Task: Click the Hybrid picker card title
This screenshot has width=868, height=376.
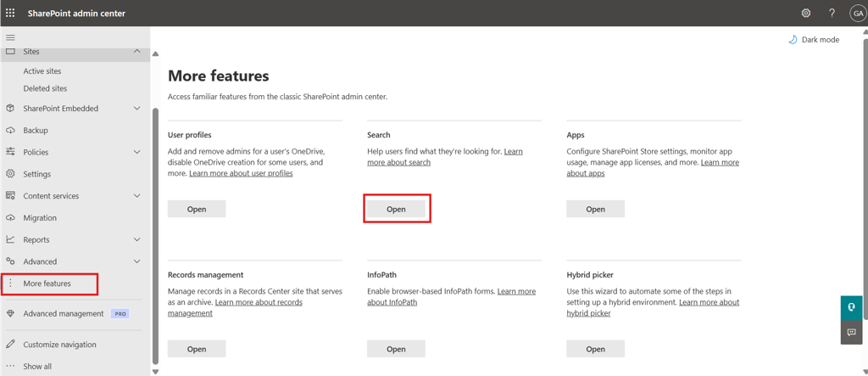Action: (x=590, y=274)
